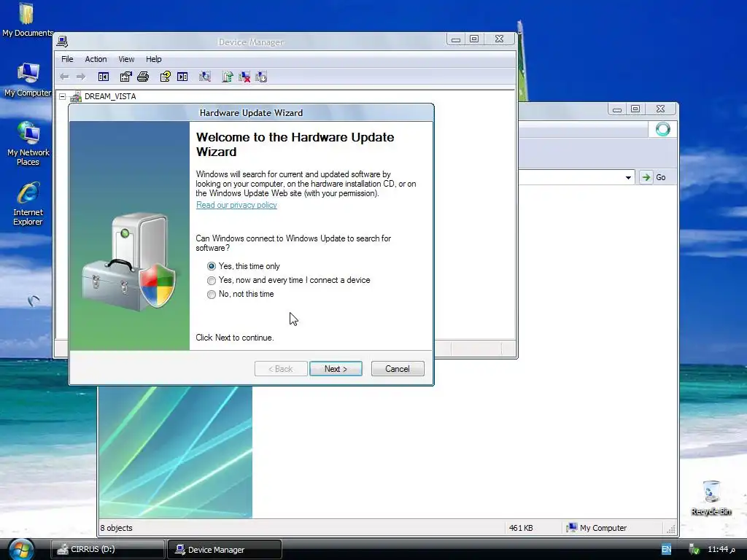
Task: Click the disabled Back wizard button
Action: coord(281,369)
